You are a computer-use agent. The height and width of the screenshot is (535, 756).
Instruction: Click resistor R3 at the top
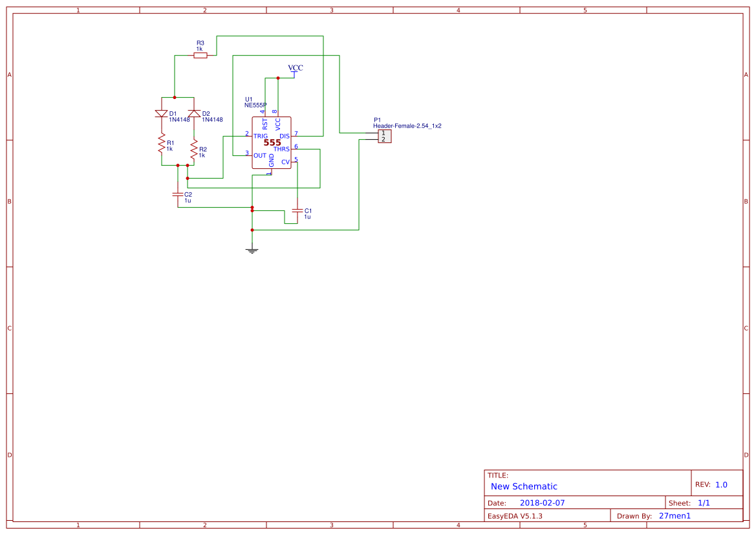point(199,55)
